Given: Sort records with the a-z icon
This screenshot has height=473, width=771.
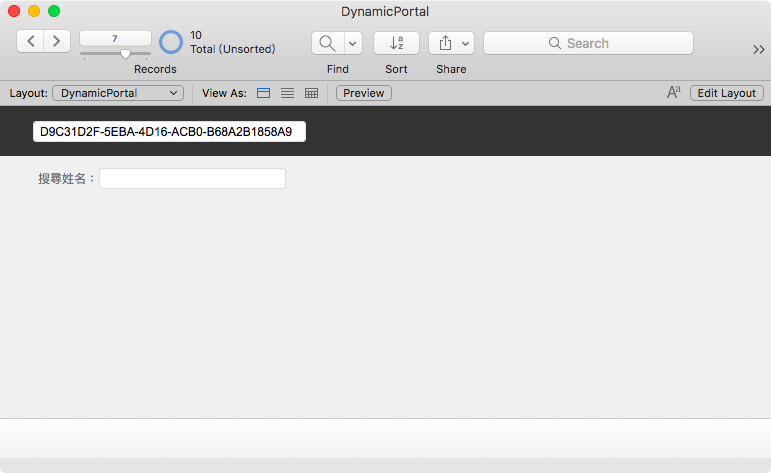Looking at the screenshot, I should pyautogui.click(x=396, y=43).
